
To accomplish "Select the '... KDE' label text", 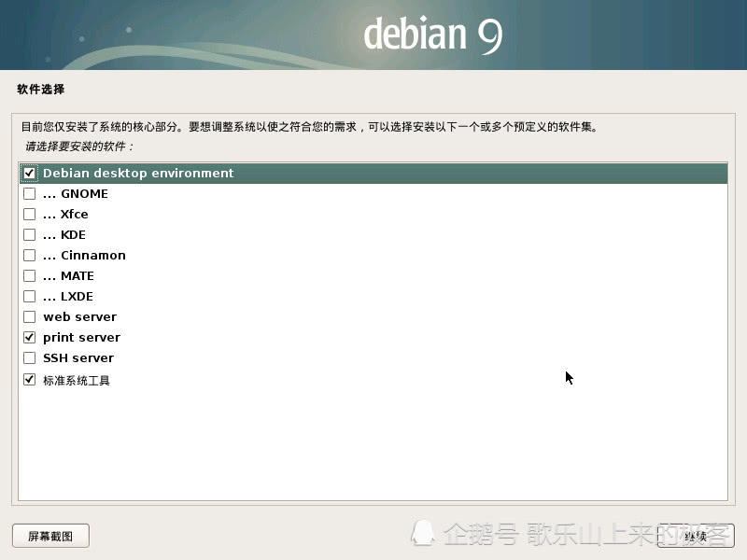I will (64, 235).
